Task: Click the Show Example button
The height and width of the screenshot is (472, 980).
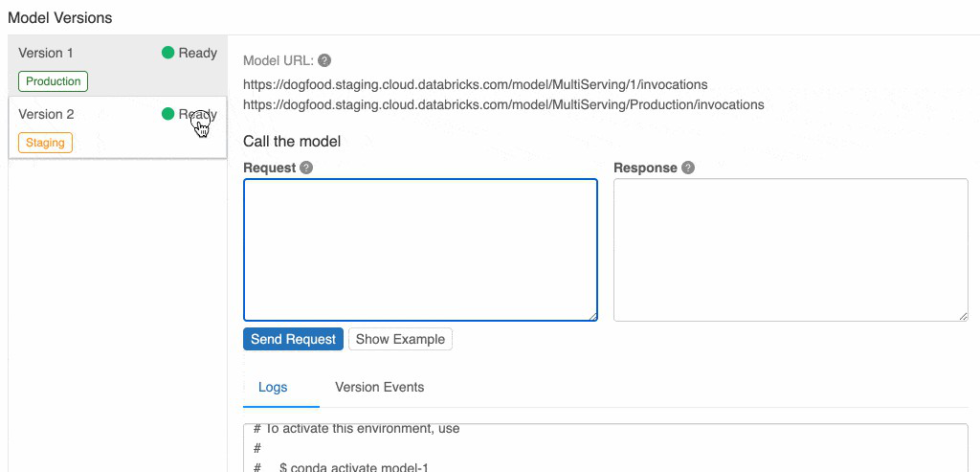Action: tap(400, 339)
